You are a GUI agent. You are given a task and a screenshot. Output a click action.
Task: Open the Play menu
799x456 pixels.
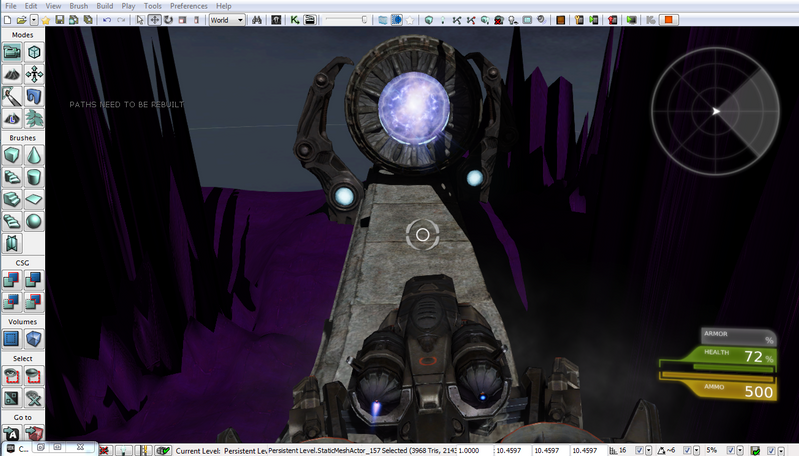click(128, 6)
